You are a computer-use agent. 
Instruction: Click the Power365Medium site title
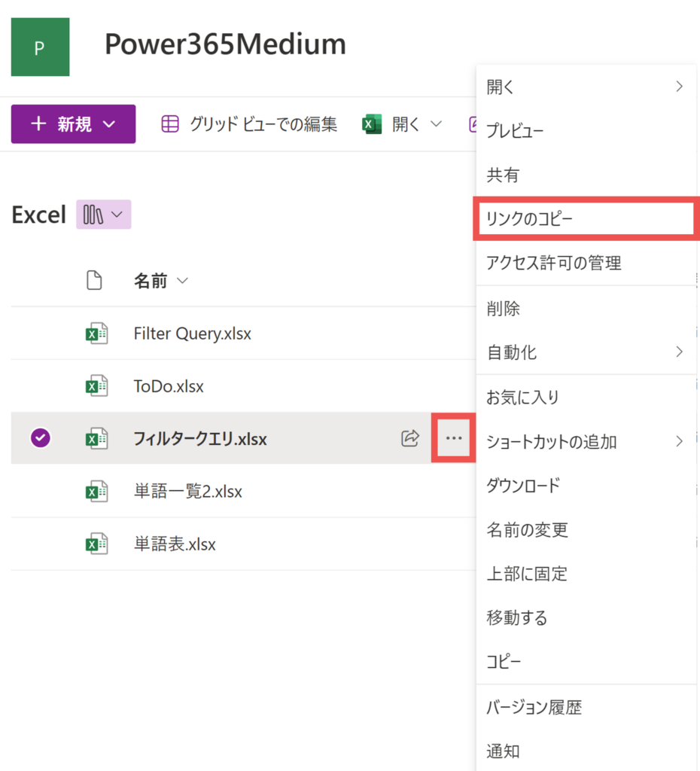pos(225,45)
